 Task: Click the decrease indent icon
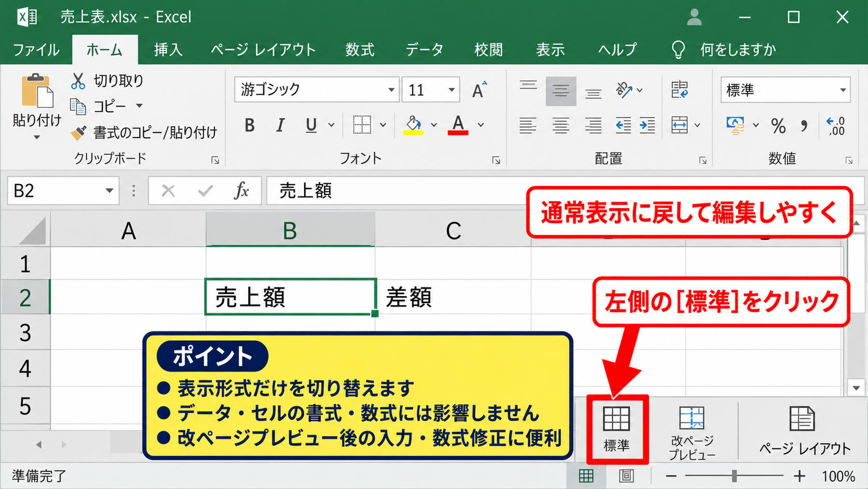tap(623, 125)
